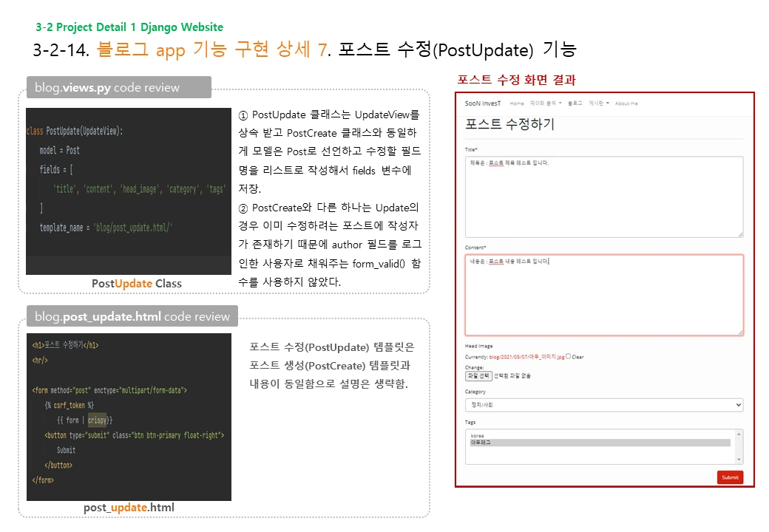The width and height of the screenshot is (769, 532).
Task: Open the 블로그 nav item
Action: [x=575, y=103]
